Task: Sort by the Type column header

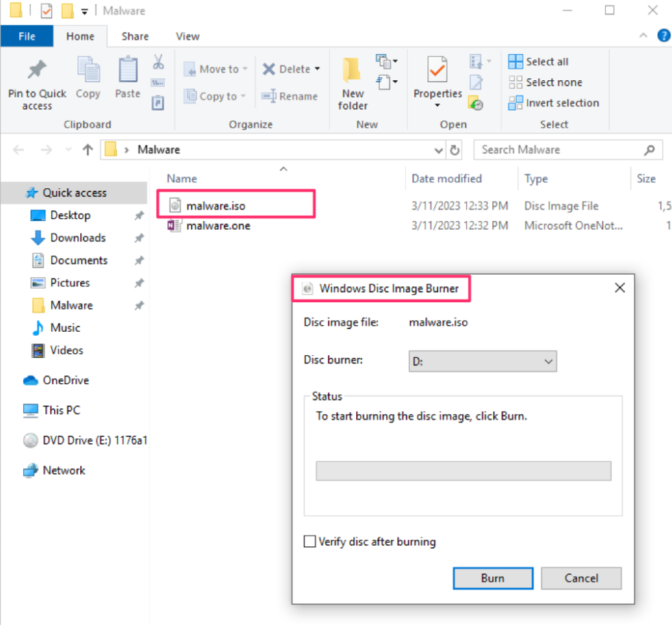Action: (536, 178)
